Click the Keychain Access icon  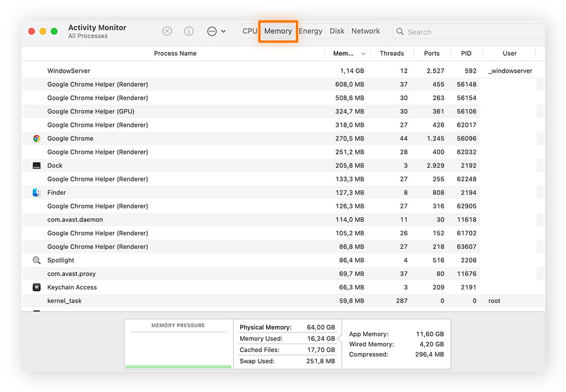(37, 287)
